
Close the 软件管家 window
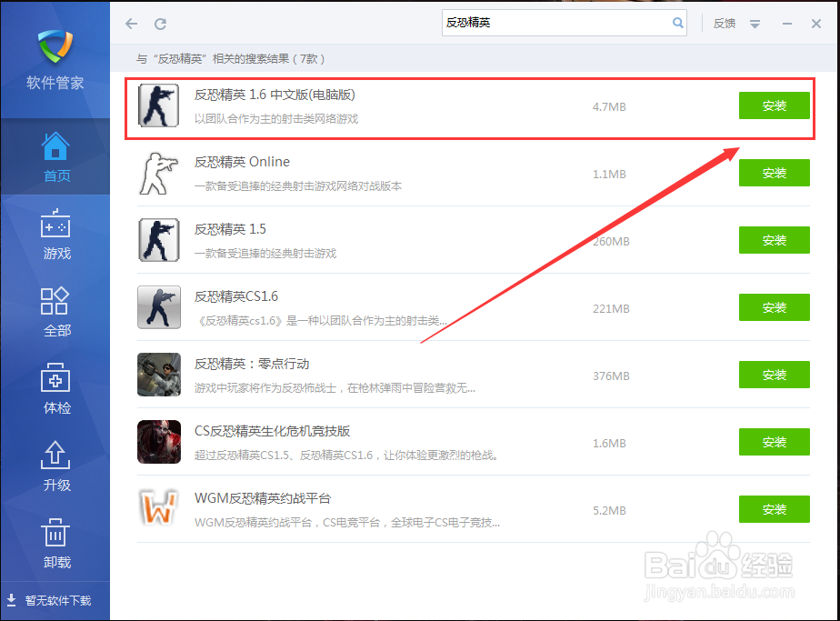pyautogui.click(x=815, y=24)
